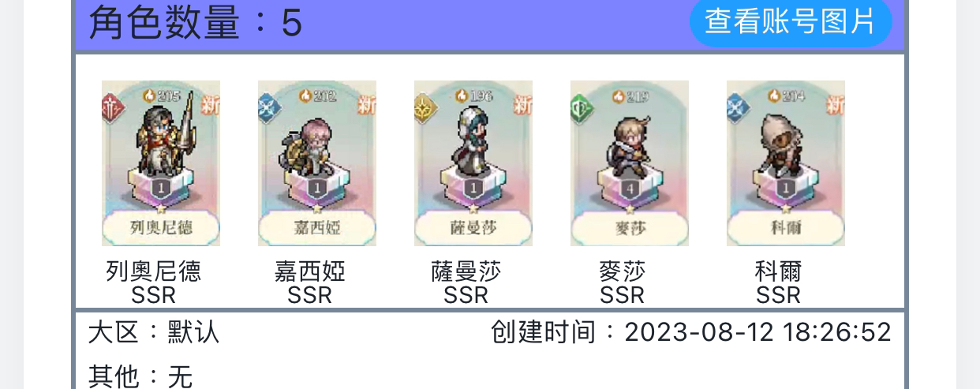The width and height of the screenshot is (980, 389).
Task: Open the 列奥尼德 character card thumbnail
Action: coord(161,163)
